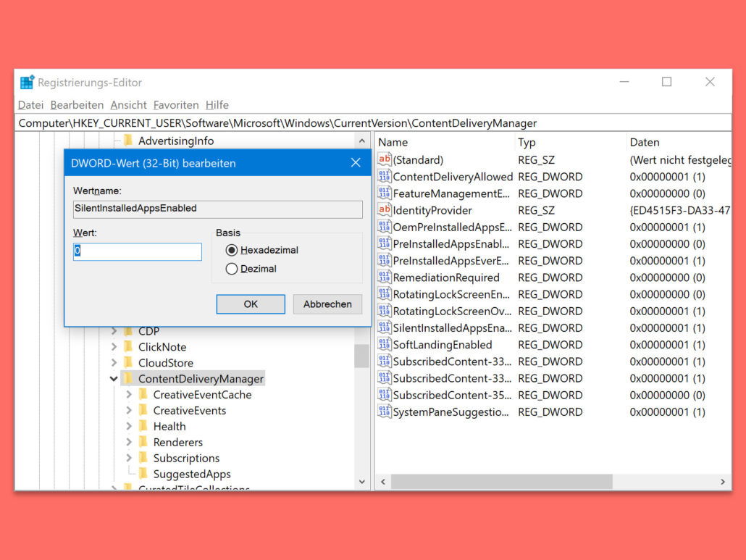Viewport: 746px width, 560px height.
Task: Click the SubscribedContent-35... DWORD icon
Action: point(385,394)
